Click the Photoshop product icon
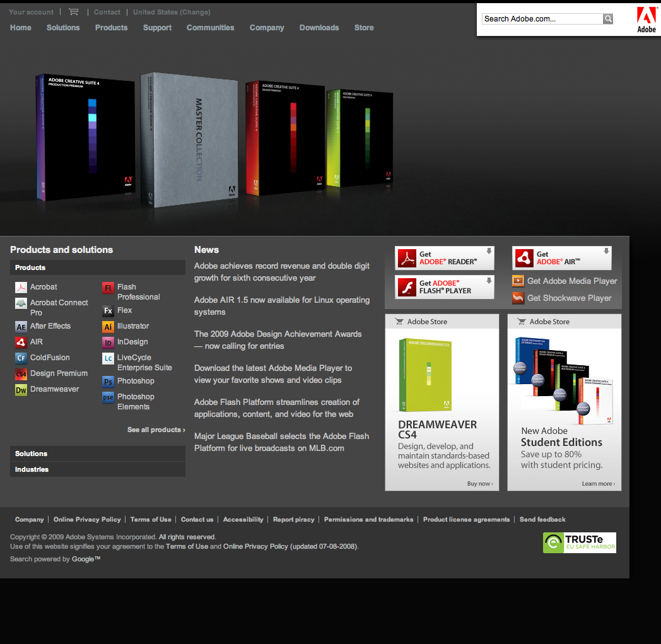 point(108,382)
